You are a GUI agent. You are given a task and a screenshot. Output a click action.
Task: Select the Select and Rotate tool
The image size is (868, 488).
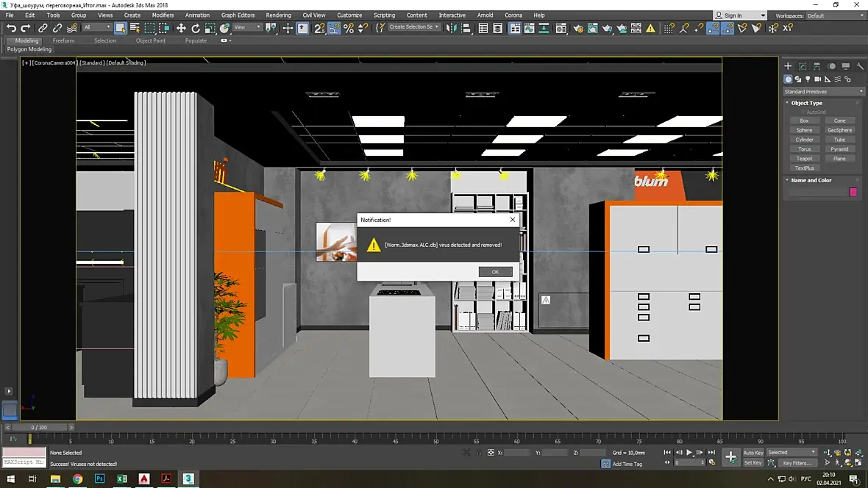coord(196,28)
